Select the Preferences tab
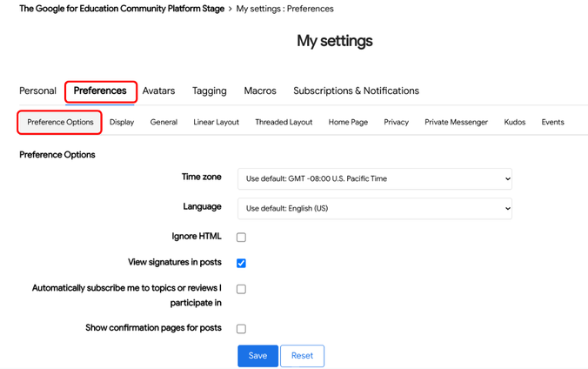The height and width of the screenshot is (369, 588). click(100, 91)
